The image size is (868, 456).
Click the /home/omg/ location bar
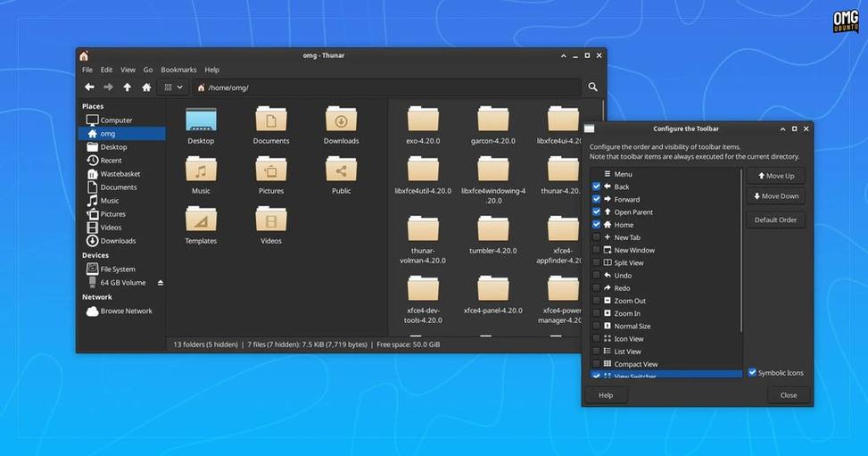click(387, 87)
